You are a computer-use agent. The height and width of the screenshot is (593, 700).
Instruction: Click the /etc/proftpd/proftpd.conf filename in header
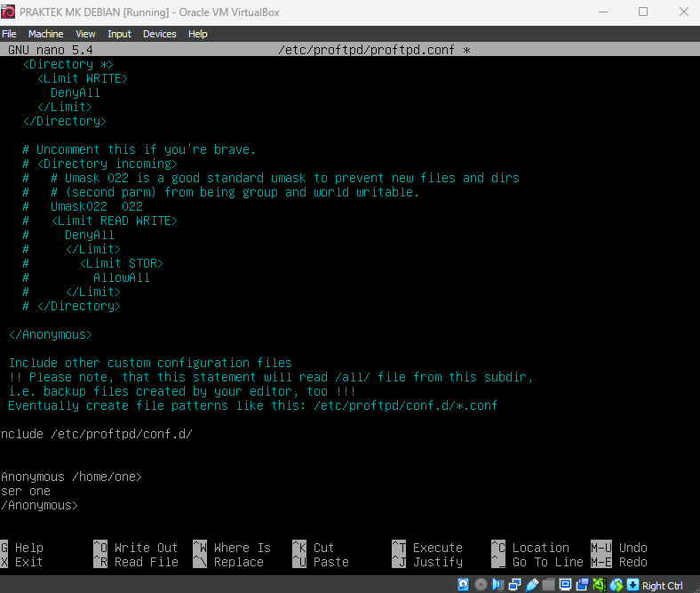point(366,50)
